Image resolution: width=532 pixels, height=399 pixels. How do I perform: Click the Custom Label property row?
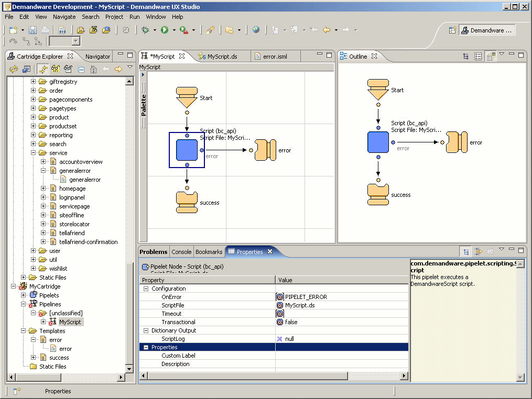[x=274, y=356]
